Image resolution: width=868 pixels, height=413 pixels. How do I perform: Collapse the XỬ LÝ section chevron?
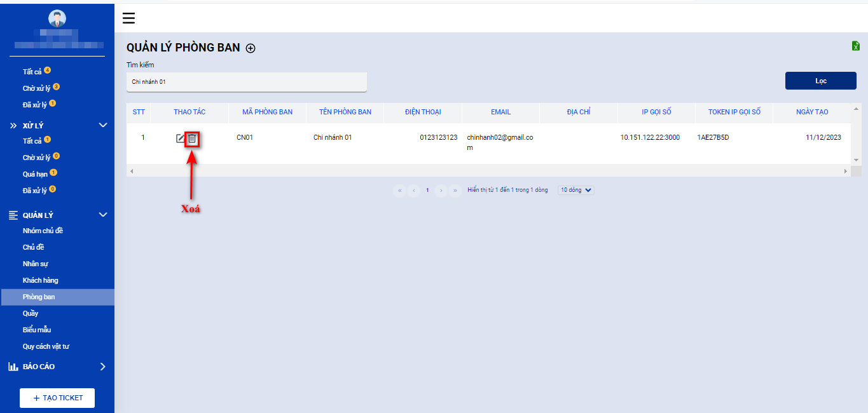103,125
